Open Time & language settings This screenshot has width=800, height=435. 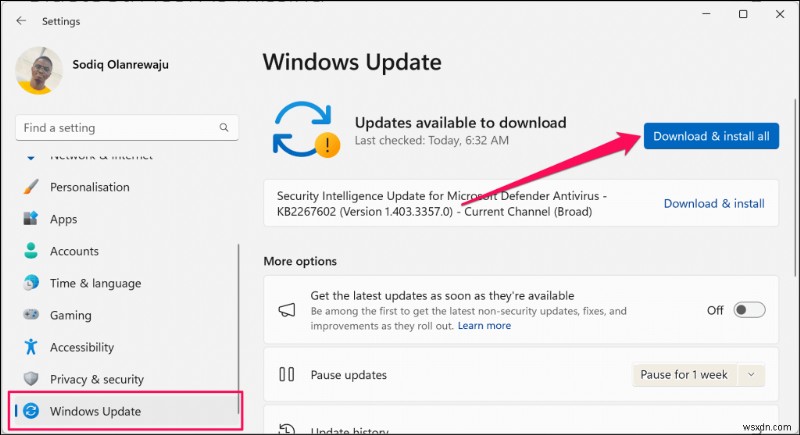[95, 283]
